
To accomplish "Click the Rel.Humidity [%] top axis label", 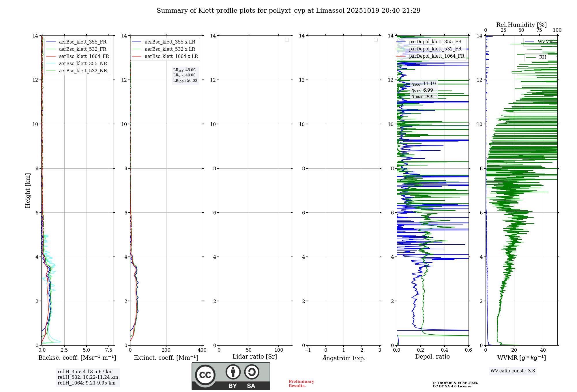I will tap(521, 25).
